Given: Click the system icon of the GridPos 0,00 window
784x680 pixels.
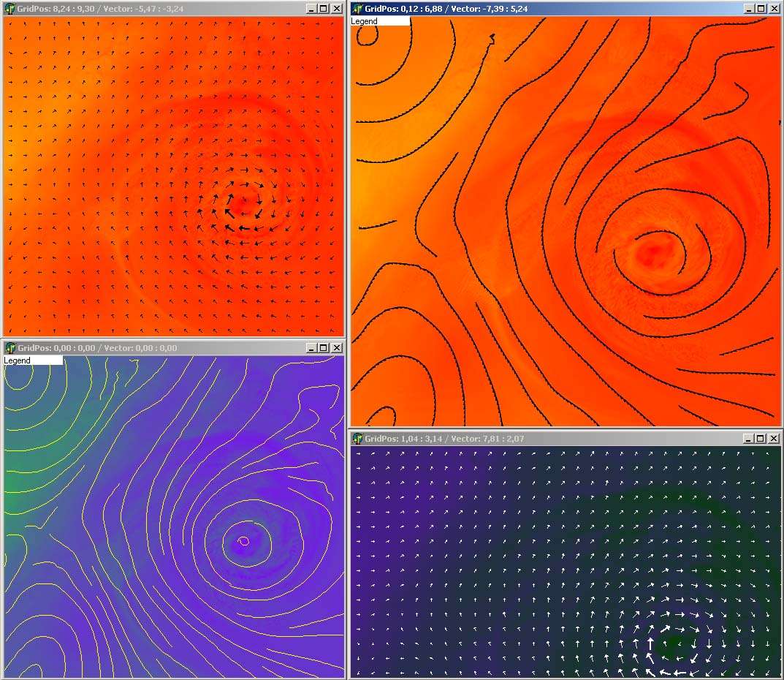Looking at the screenshot, I should (10, 348).
